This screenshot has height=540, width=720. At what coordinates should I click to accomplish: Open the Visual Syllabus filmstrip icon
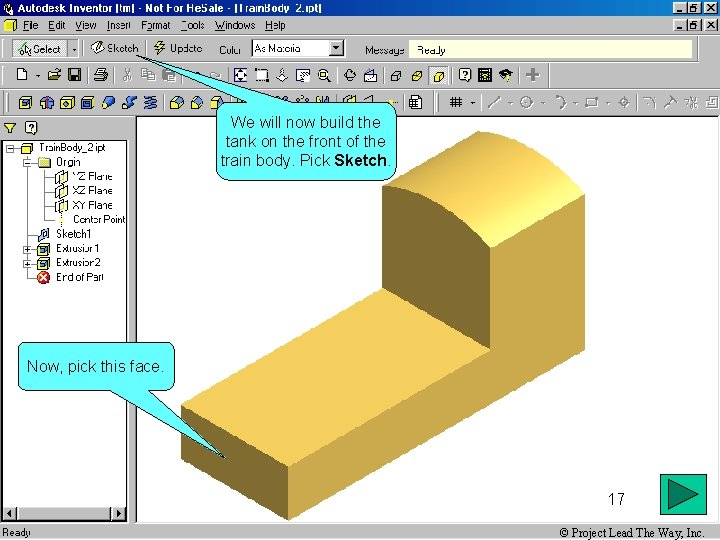click(x=485, y=75)
